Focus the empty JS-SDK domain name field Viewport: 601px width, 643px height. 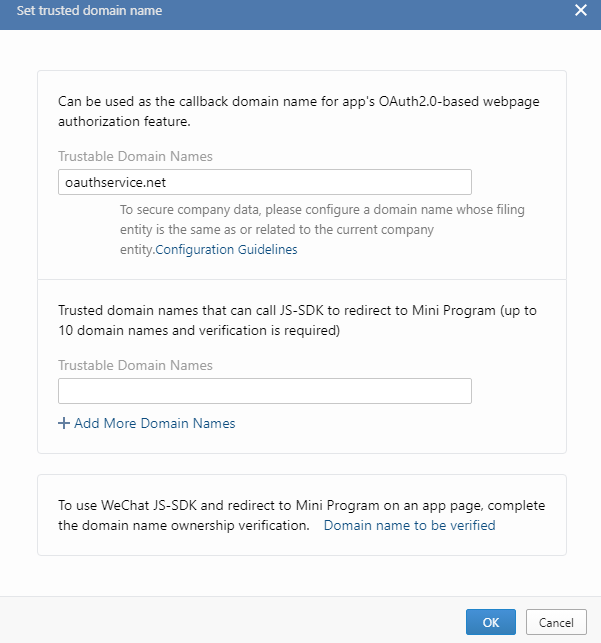(x=265, y=391)
